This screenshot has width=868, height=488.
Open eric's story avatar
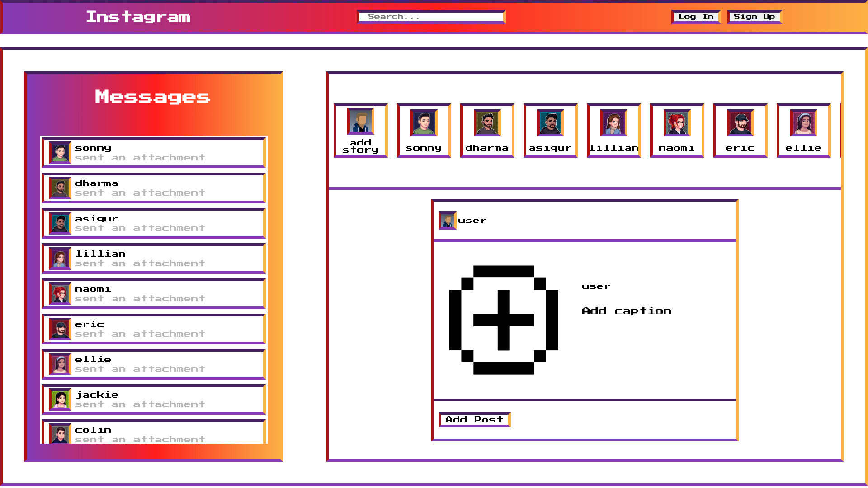coord(741,123)
